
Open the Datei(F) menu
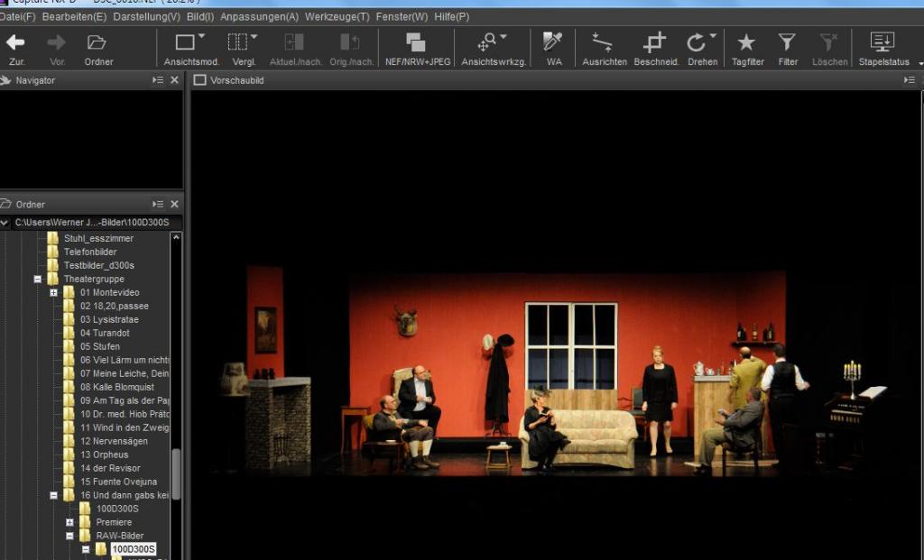18,17
